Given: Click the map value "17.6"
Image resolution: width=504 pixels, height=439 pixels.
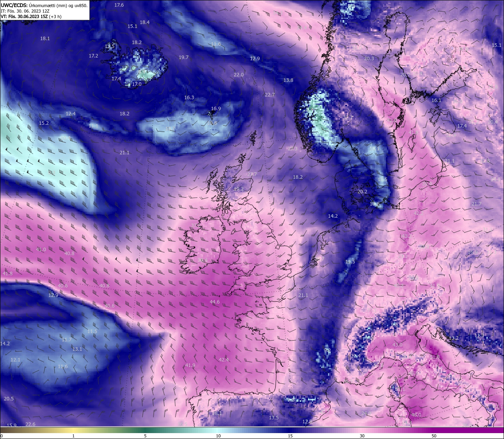Looking at the screenshot, I should [119, 5].
